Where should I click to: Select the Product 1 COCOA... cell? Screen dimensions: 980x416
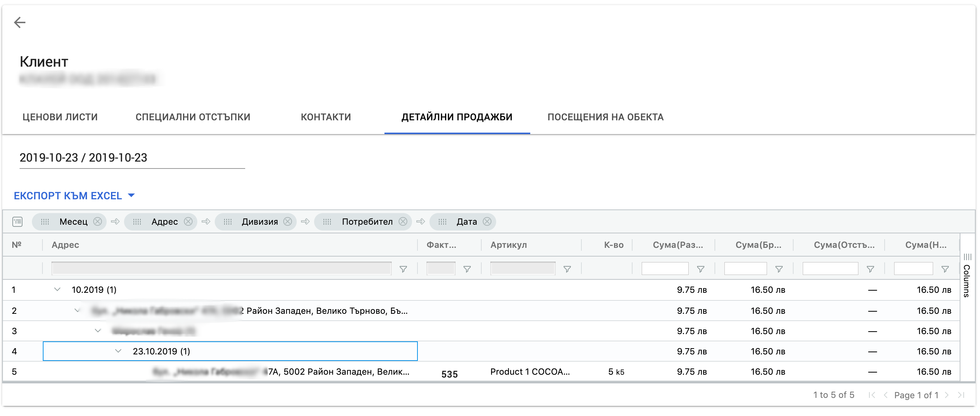point(530,371)
